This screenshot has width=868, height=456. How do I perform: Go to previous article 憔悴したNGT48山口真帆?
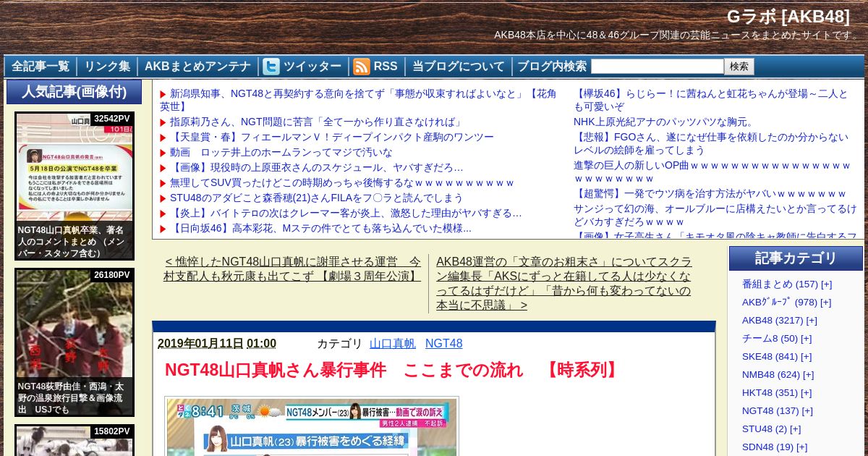[292, 269]
